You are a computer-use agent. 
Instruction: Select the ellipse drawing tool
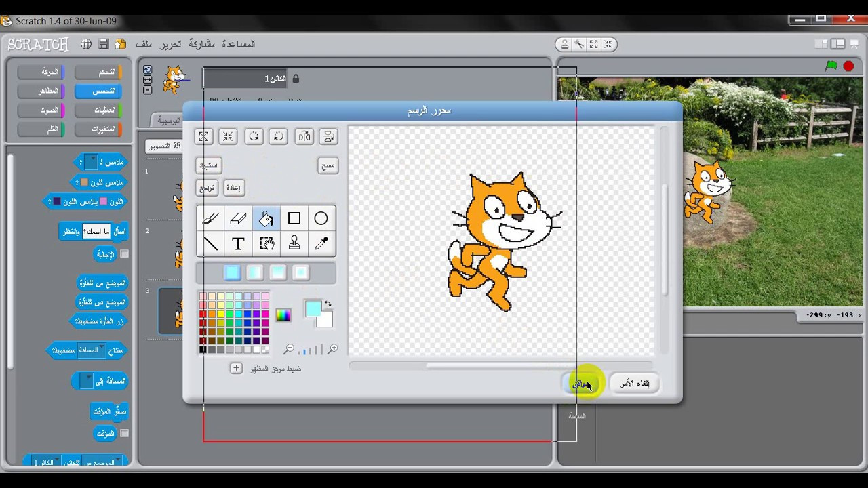click(321, 219)
